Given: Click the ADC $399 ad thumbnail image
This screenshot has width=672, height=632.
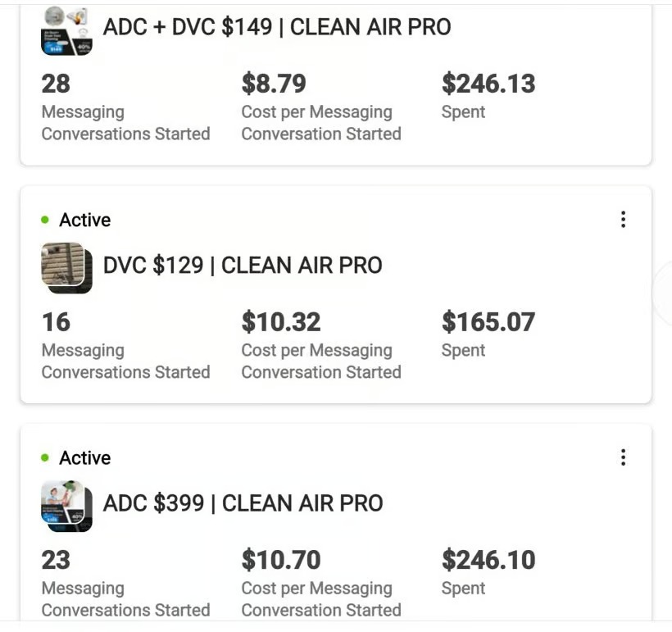Looking at the screenshot, I should tap(66, 505).
